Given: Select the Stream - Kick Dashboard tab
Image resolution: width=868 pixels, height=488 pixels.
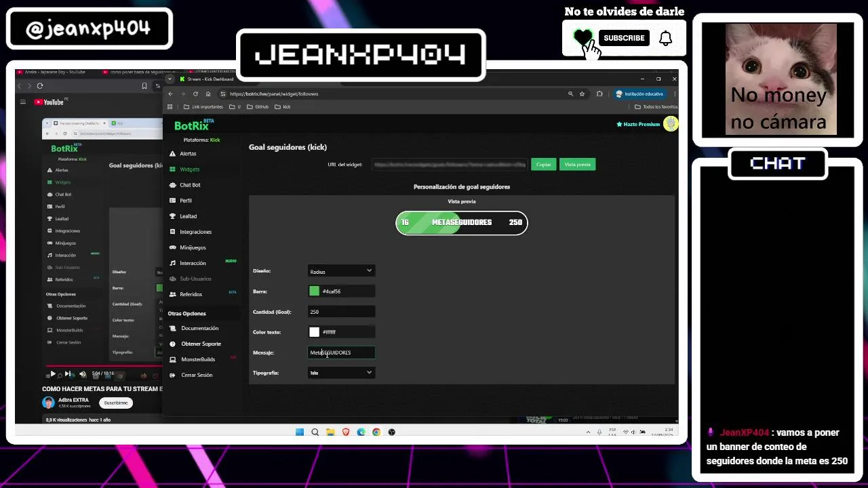Looking at the screenshot, I should [207, 79].
